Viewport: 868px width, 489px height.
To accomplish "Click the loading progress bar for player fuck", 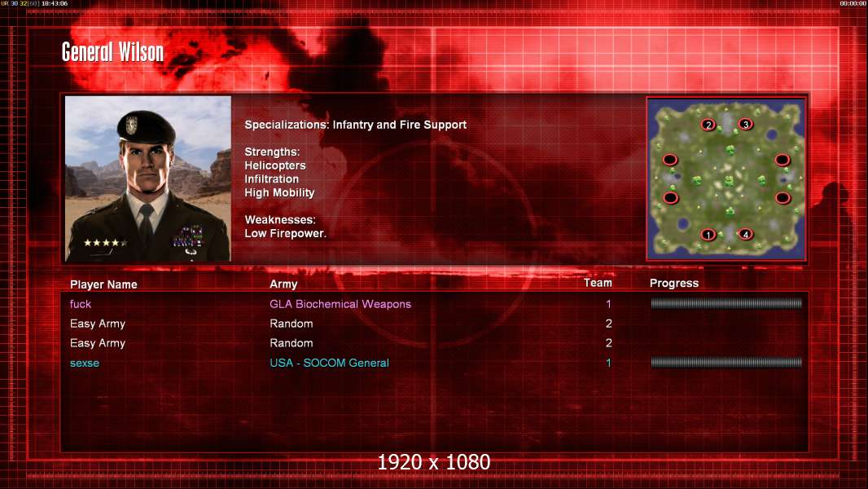I will pyautogui.click(x=726, y=303).
